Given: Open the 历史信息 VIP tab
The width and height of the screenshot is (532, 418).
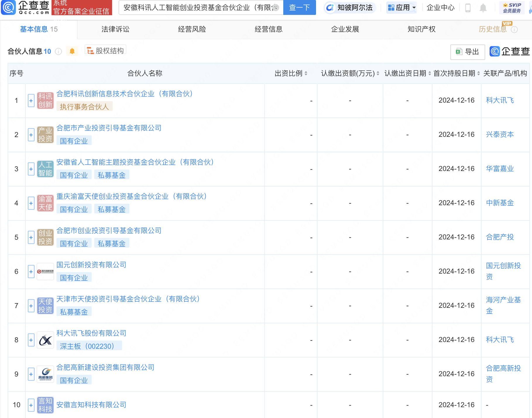Looking at the screenshot, I should click(493, 29).
